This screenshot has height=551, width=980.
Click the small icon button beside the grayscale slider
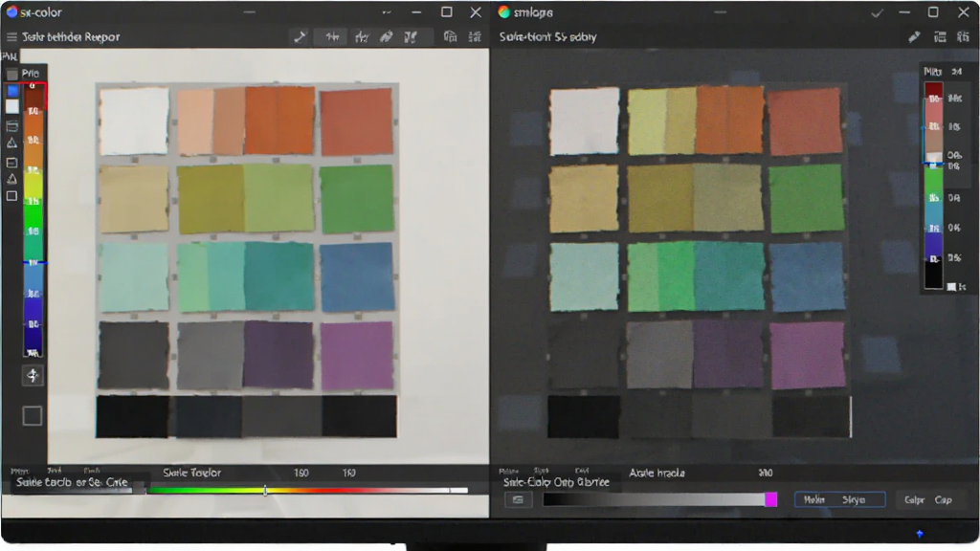tap(518, 499)
